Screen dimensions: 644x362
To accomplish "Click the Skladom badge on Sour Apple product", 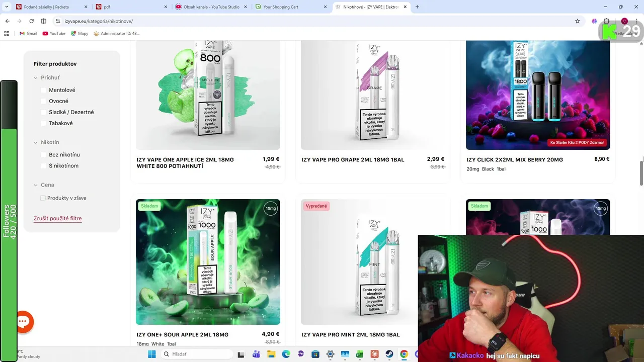I will [149, 206].
